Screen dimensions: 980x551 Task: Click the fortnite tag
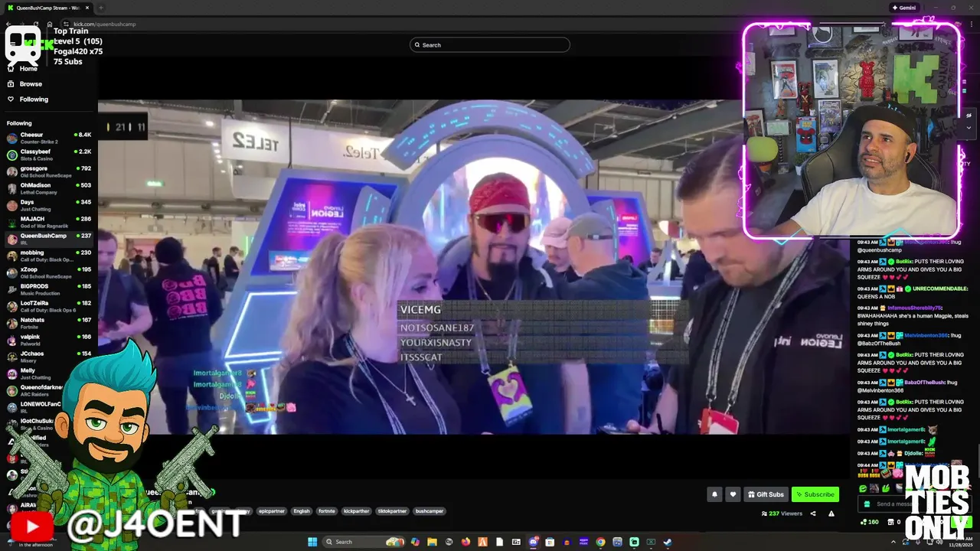[327, 511]
